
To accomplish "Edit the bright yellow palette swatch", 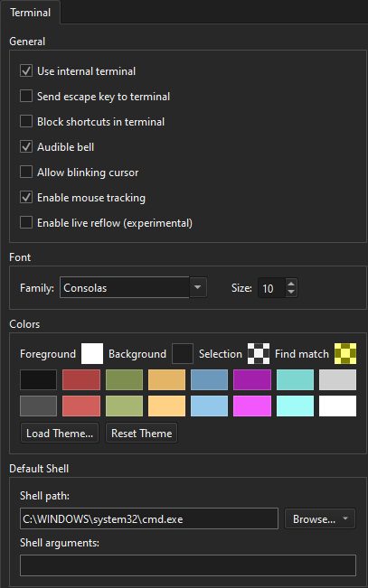I will point(166,406).
